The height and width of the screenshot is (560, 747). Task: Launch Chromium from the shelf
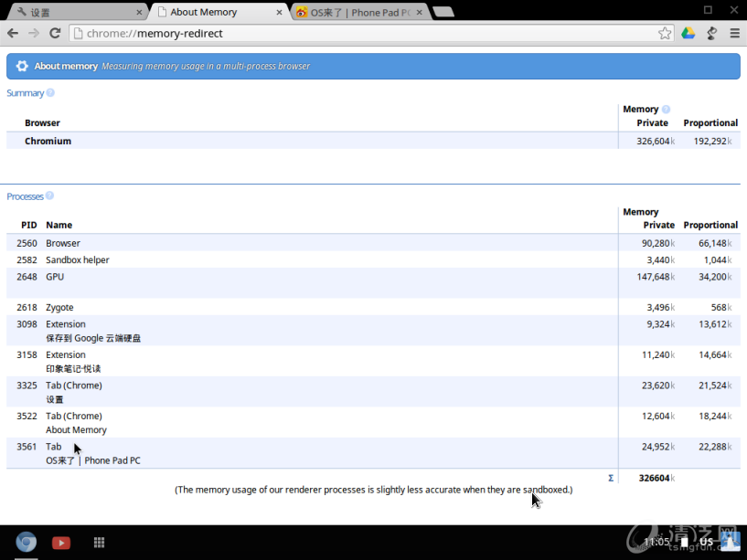(26, 542)
